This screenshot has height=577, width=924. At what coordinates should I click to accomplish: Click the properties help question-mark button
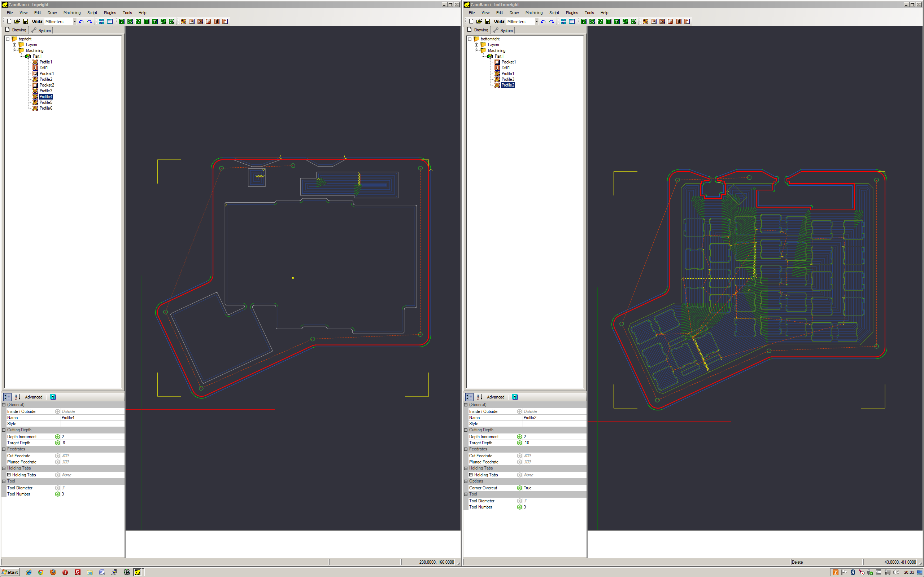click(53, 397)
